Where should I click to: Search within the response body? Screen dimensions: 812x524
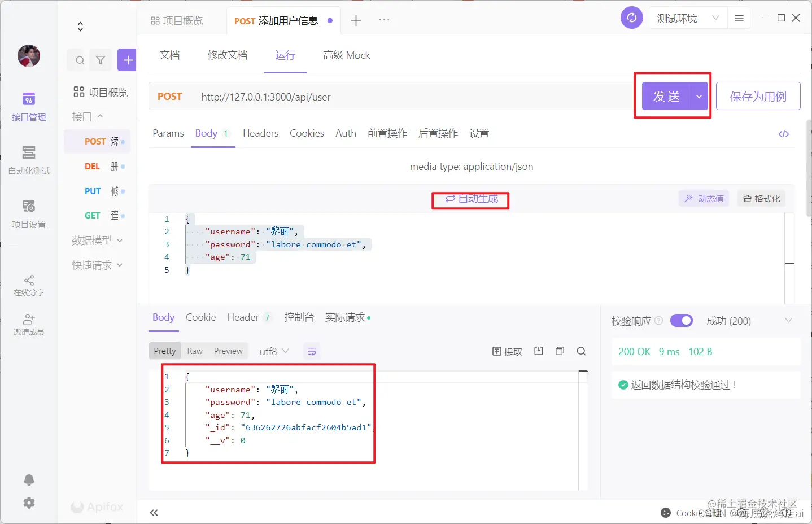coord(581,351)
